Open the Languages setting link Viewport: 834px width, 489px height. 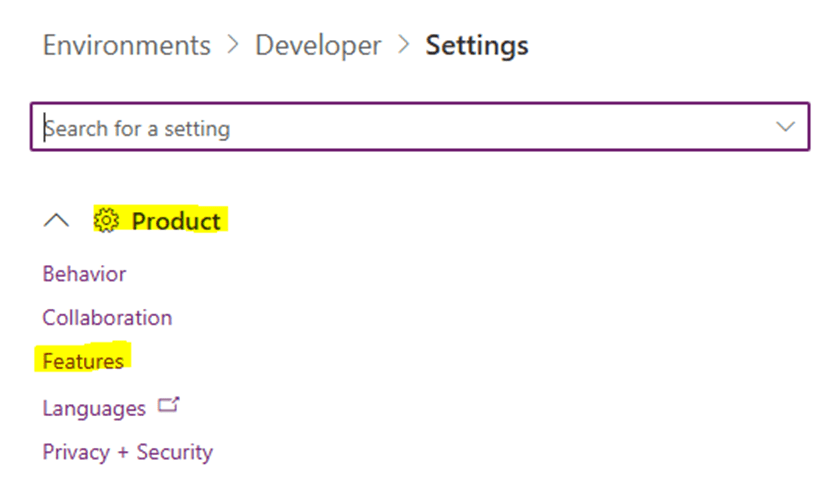point(94,408)
